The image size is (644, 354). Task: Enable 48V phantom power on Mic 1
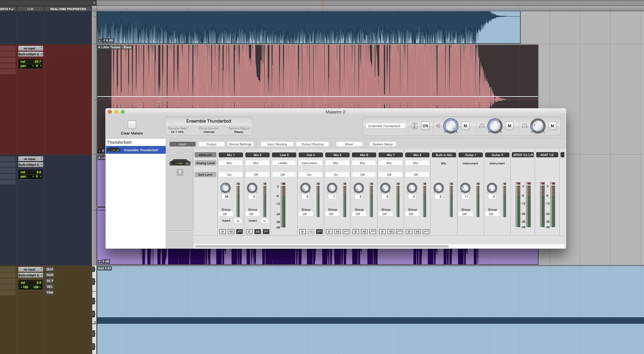pos(231,232)
